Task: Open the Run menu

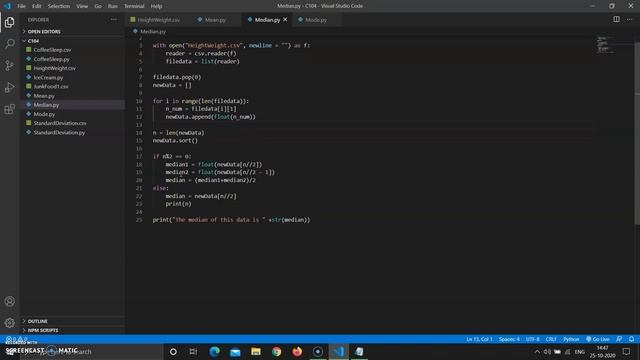Action: click(x=113, y=6)
